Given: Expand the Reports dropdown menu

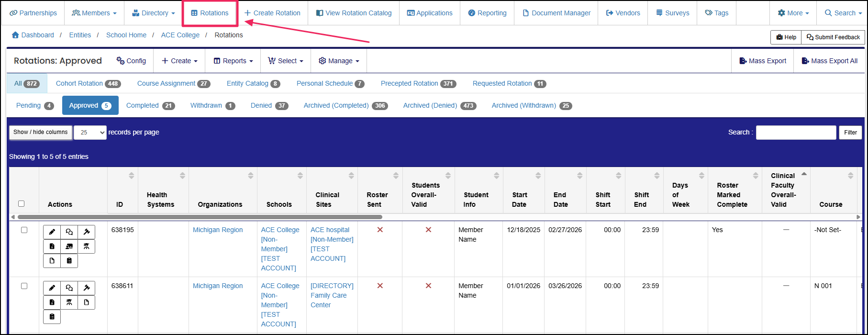Looking at the screenshot, I should point(233,61).
